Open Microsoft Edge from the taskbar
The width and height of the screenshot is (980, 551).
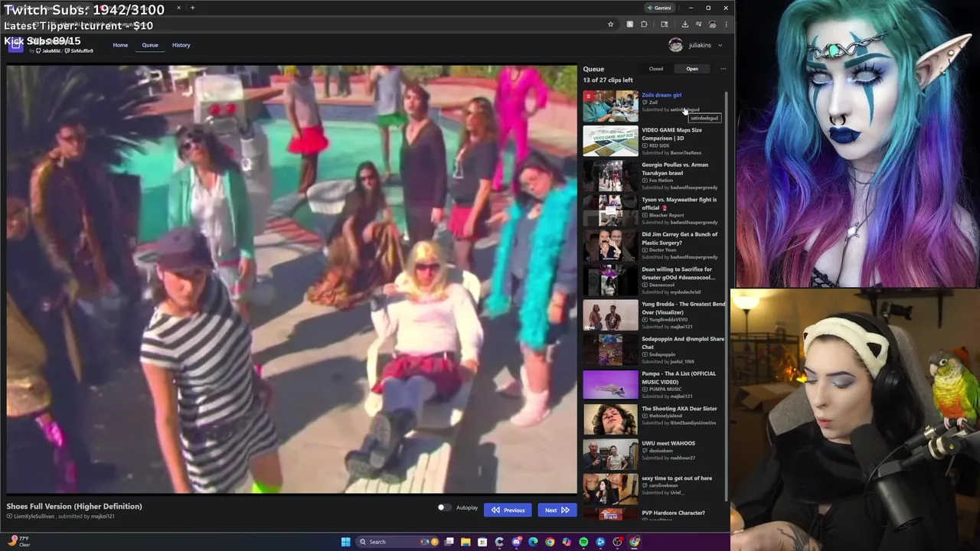point(533,542)
